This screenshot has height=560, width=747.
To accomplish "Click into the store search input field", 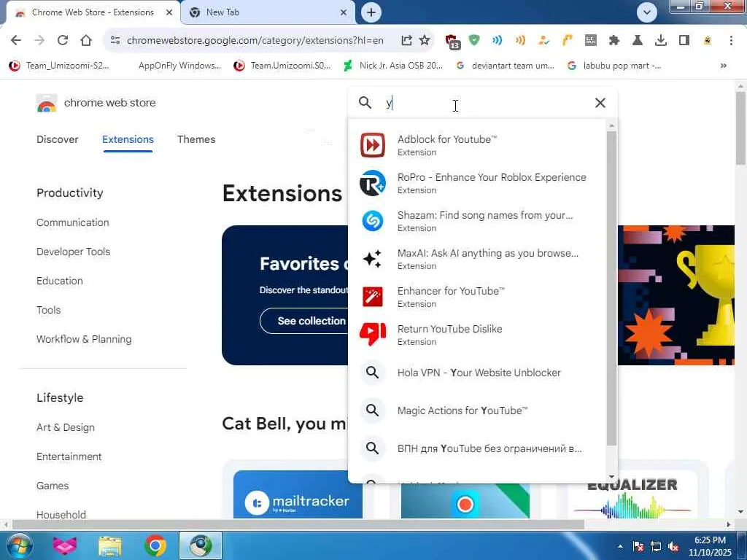I will pyautogui.click(x=486, y=103).
